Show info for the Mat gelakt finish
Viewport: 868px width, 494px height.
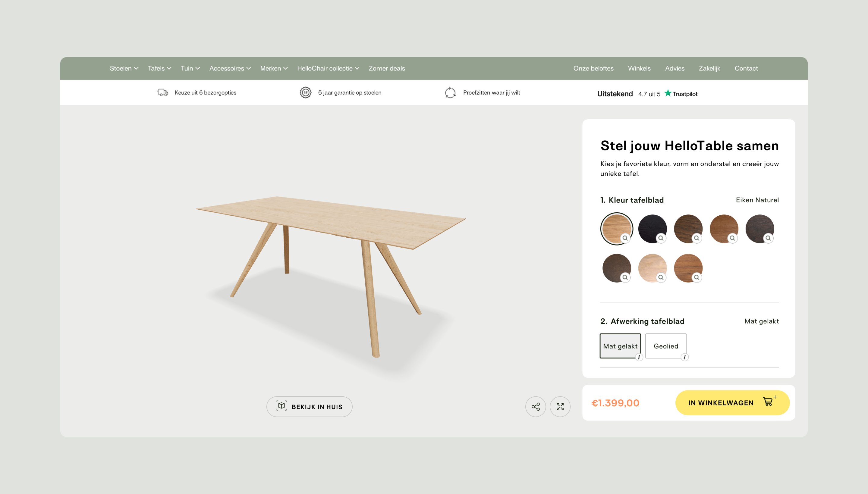pyautogui.click(x=639, y=357)
